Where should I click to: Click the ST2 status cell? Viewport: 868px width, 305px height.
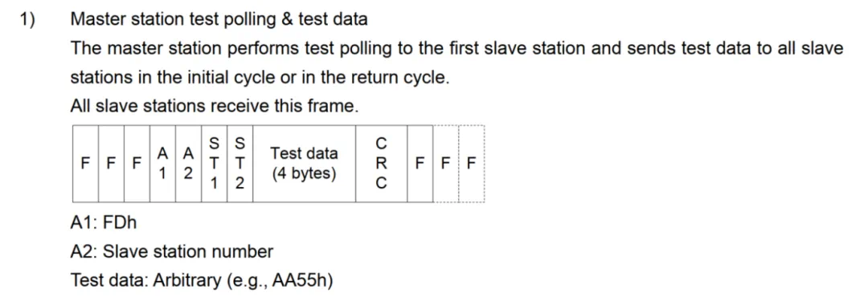(240, 164)
